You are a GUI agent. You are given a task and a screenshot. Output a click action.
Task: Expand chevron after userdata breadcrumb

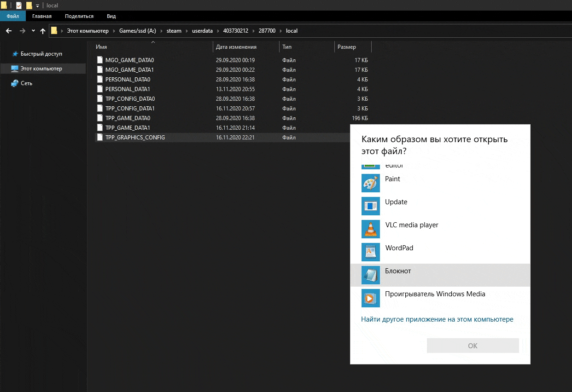click(x=218, y=31)
